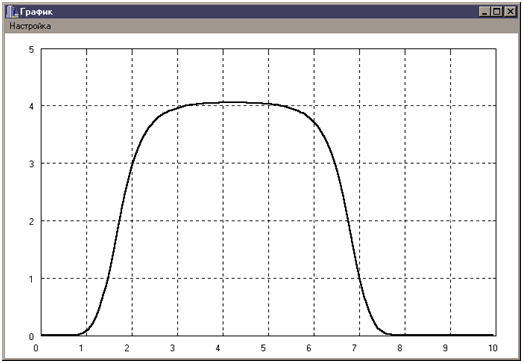Click the x-axis label 10

[493, 348]
